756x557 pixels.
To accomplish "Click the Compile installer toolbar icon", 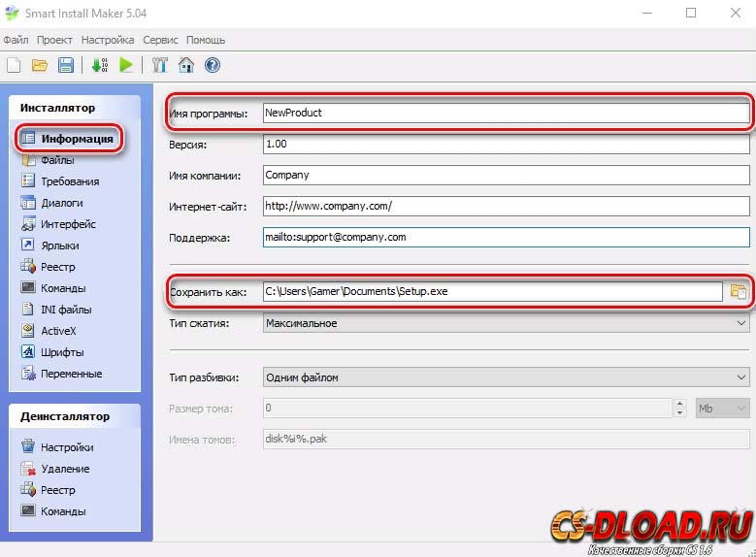I will [x=100, y=65].
